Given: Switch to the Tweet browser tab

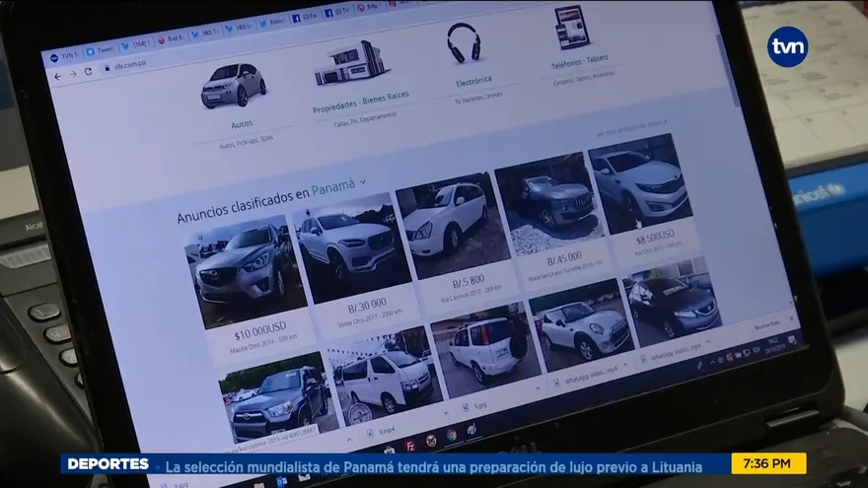Looking at the screenshot, I should (101, 50).
